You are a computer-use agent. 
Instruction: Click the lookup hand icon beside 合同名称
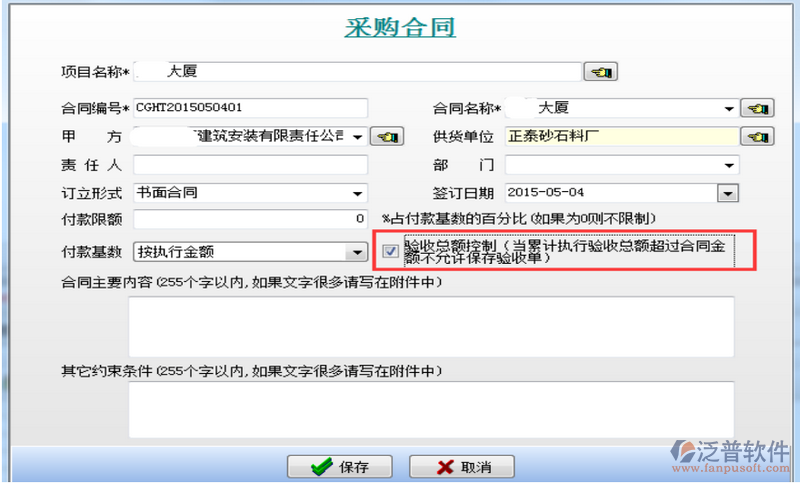pyautogui.click(x=757, y=108)
